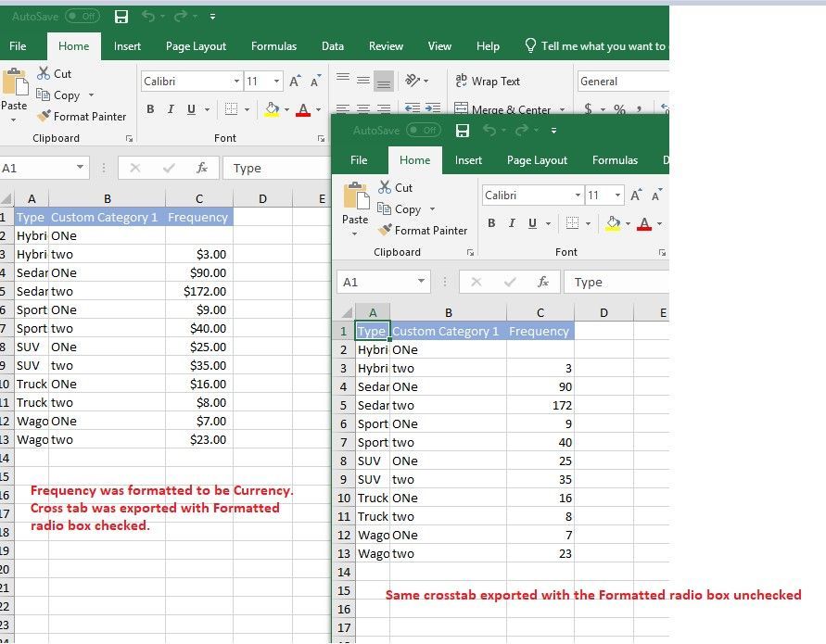Switch to Page Layout tab in the front window
Viewport: 826px width, 644px height.
537,160
